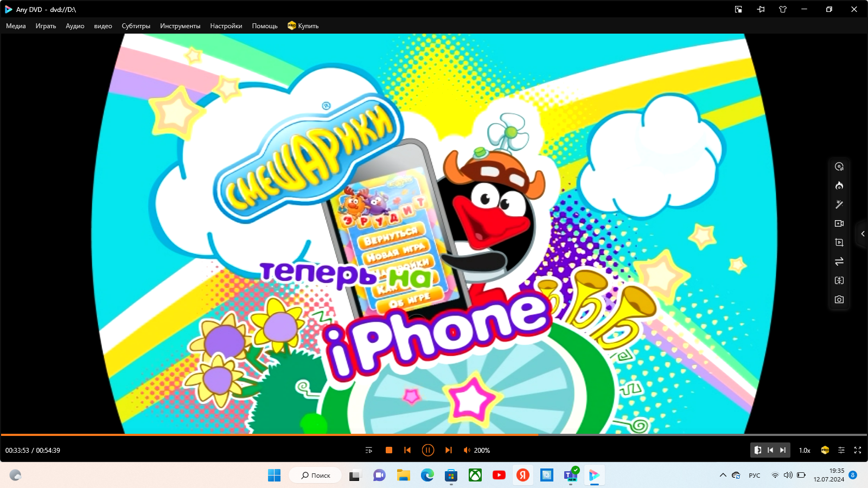Image resolution: width=868 pixels, height=488 pixels.
Task: Click the DVD video frame area
Action: (x=434, y=233)
